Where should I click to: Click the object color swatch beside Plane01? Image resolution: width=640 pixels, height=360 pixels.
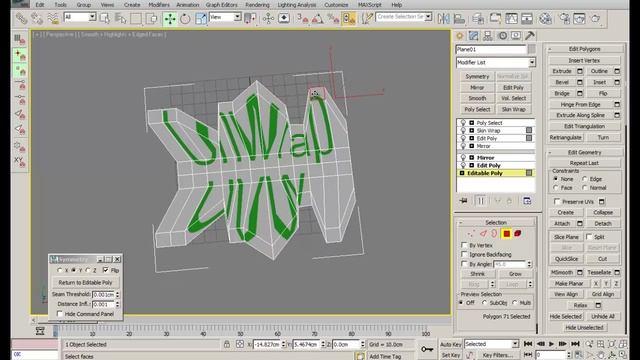pos(531,49)
